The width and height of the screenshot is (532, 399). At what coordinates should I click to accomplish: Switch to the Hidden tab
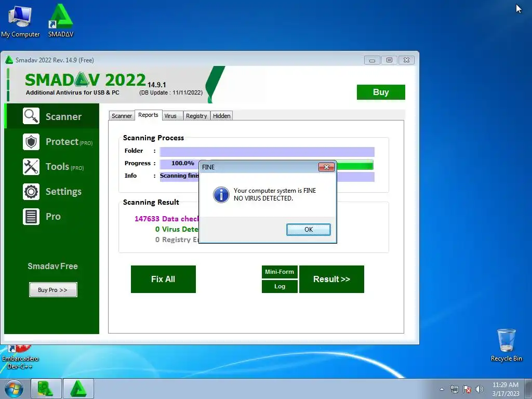(x=221, y=116)
